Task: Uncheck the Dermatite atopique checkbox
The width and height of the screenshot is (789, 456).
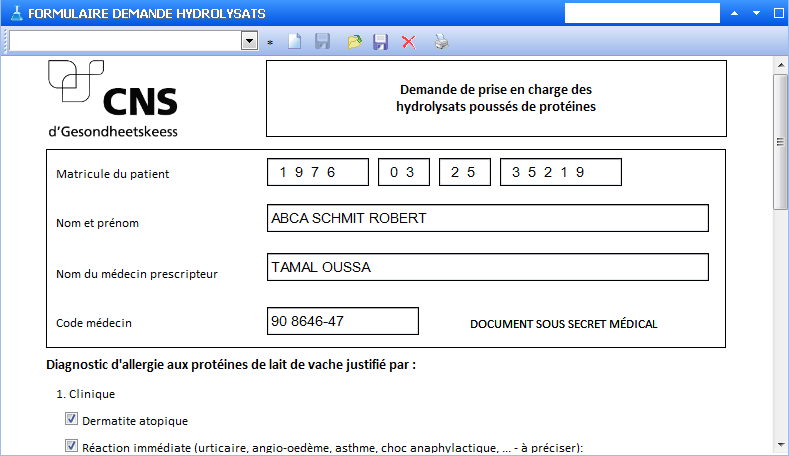Action: [x=71, y=420]
